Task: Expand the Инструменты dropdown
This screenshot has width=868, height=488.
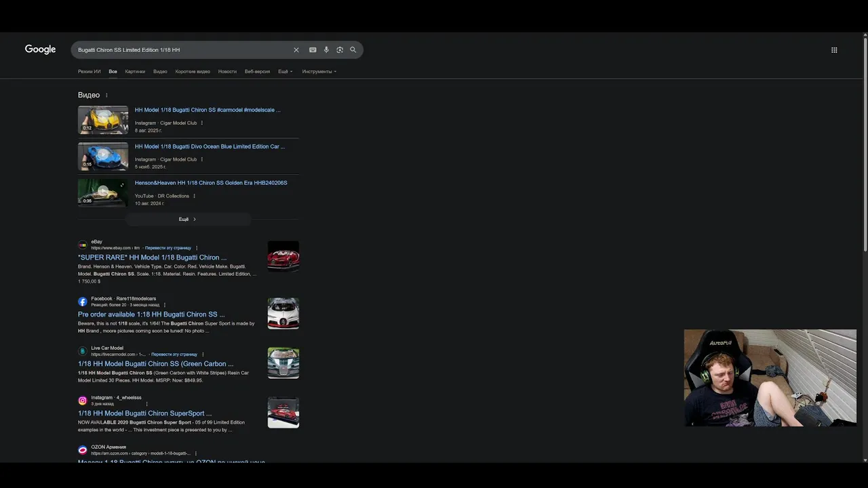Action: coord(319,71)
